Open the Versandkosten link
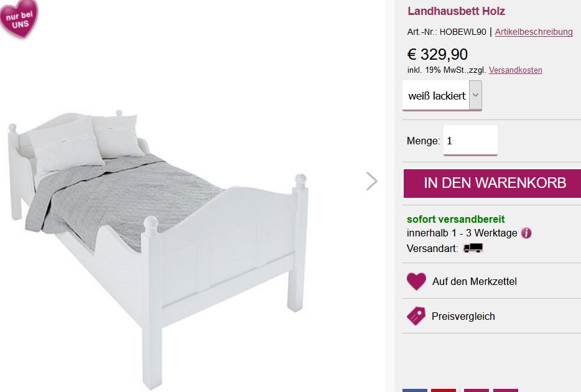Image resolution: width=581 pixels, height=392 pixels. tap(516, 70)
